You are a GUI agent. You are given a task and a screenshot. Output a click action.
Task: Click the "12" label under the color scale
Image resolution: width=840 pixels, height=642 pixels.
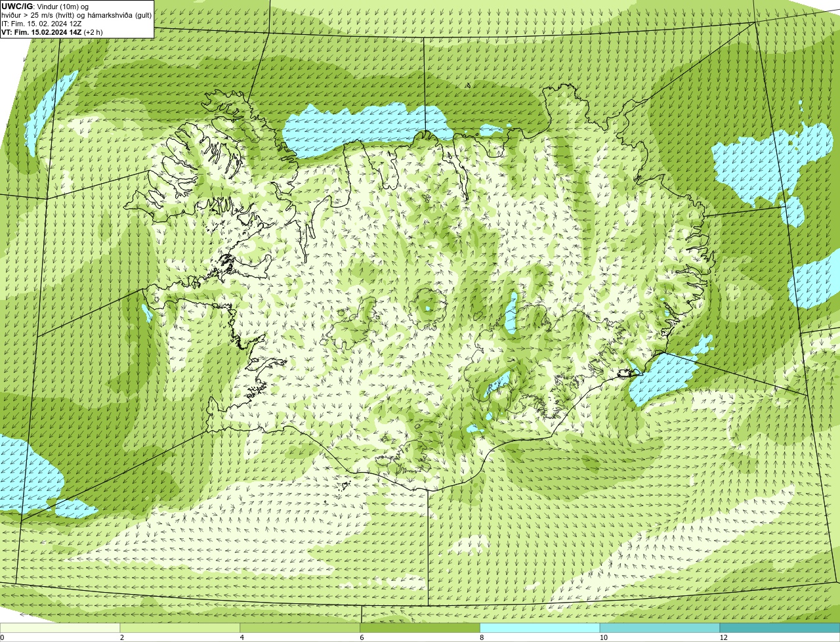click(723, 637)
